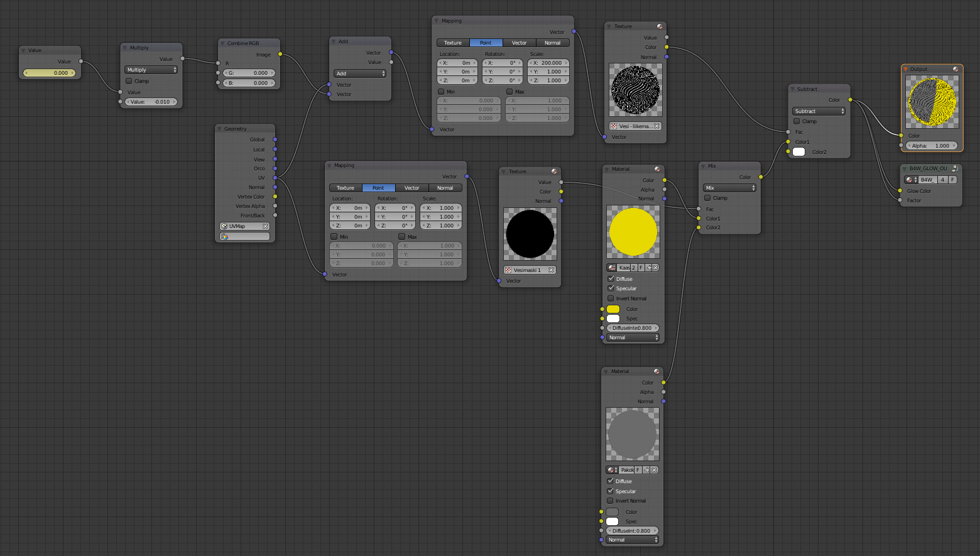Select Texture tab in the lower Mapping node
The width and height of the screenshot is (980, 556).
[x=346, y=188]
